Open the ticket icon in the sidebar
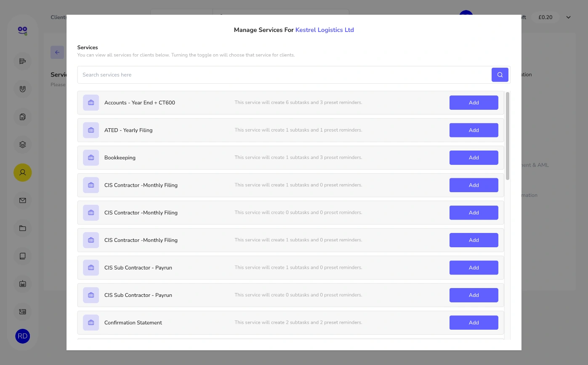Image resolution: width=588 pixels, height=365 pixels. click(23, 312)
